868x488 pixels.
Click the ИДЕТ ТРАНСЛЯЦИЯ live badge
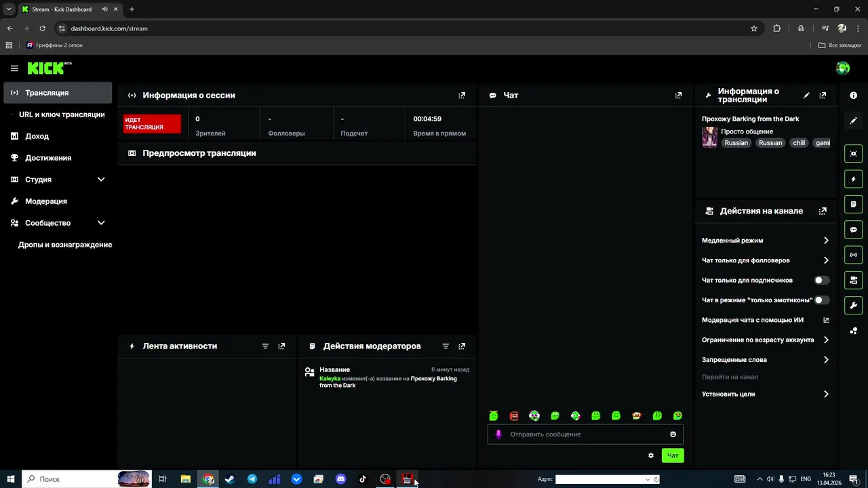point(152,124)
